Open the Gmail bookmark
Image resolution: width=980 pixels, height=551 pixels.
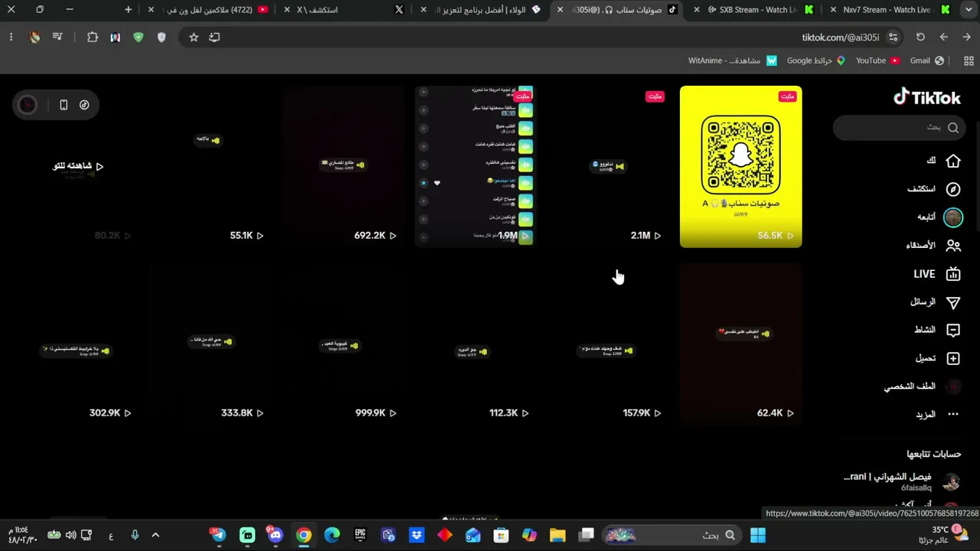(x=926, y=60)
